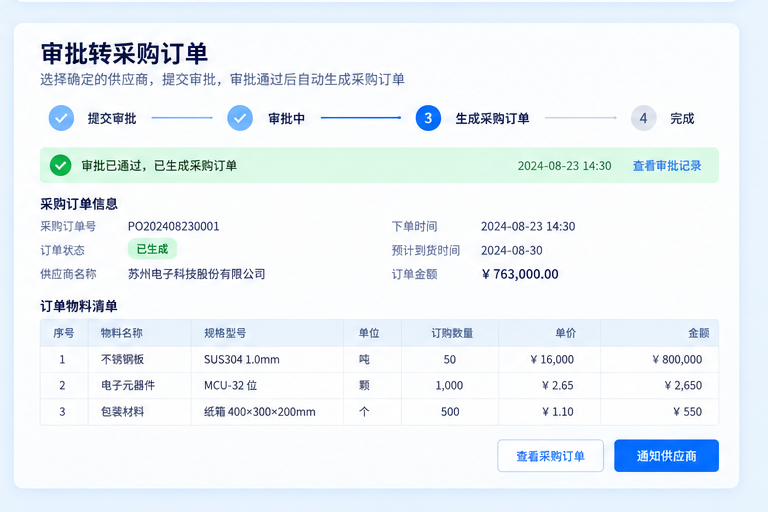768x512 pixels.
Task: Click the 提交审批 step checkmark icon
Action: tap(61, 118)
